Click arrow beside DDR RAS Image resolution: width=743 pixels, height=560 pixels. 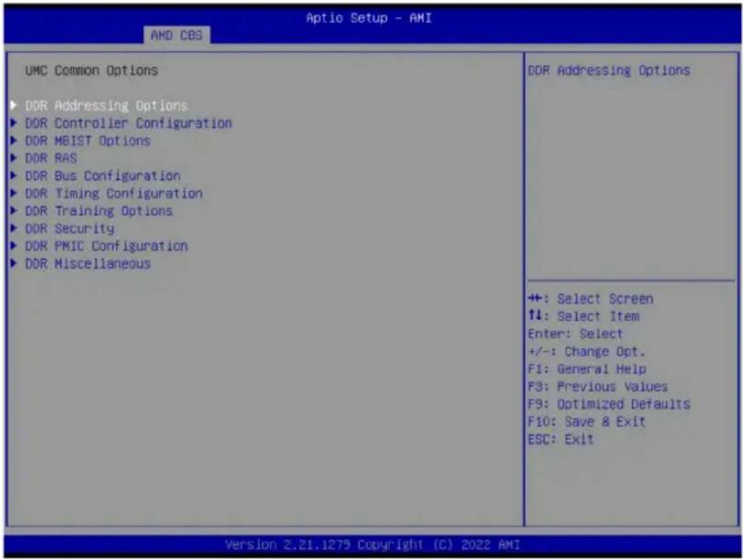click(14, 158)
